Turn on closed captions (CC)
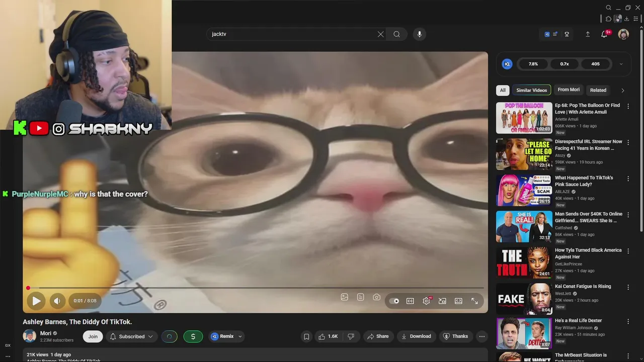The height and width of the screenshot is (362, 644). [410, 301]
